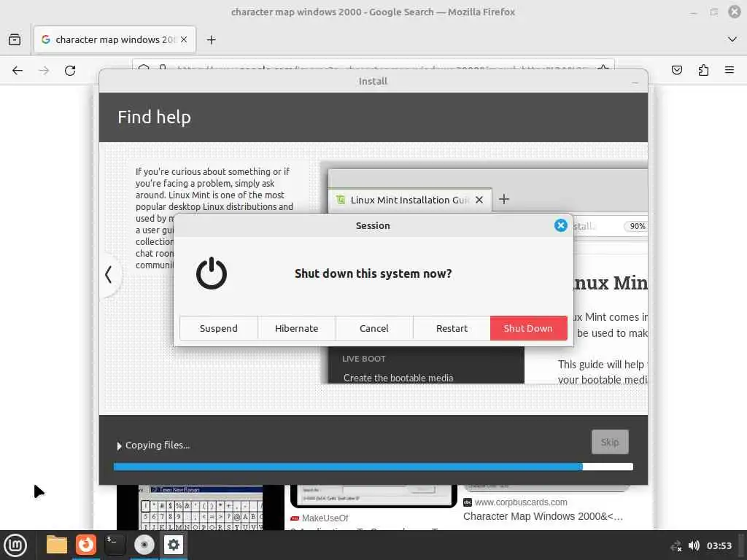Cancel the shutdown prompt
Image resolution: width=747 pixels, height=560 pixels.
374,328
